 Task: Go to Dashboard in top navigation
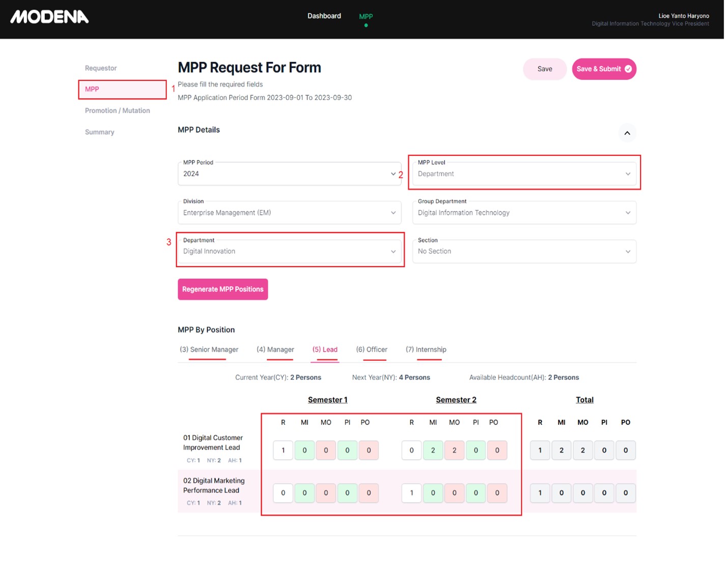[324, 16]
